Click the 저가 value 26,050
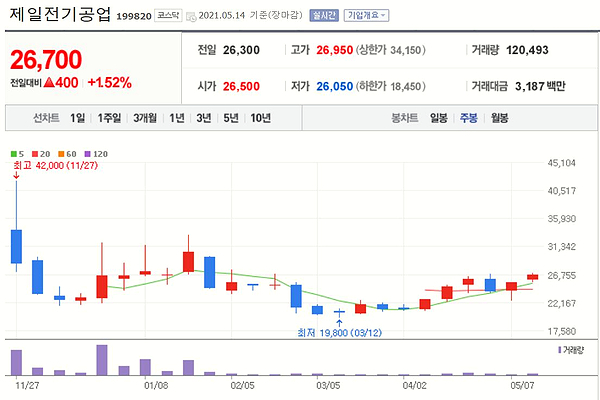Image resolution: width=600 pixels, height=400 pixels. [x=334, y=87]
